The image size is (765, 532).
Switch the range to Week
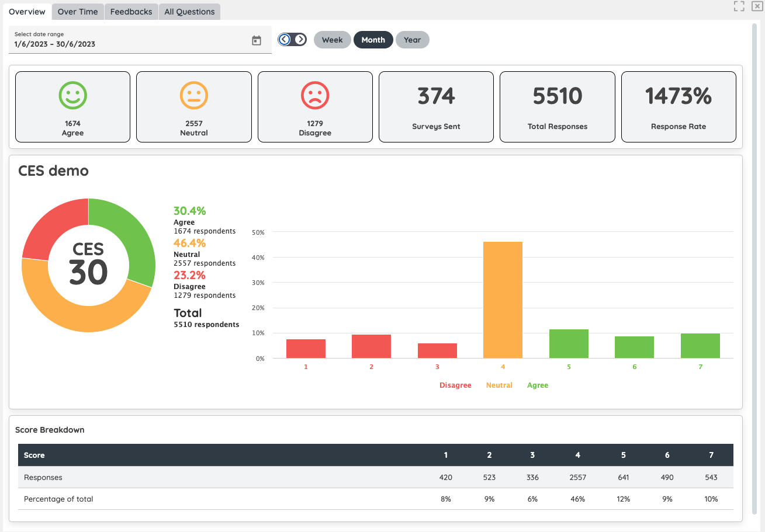pos(332,40)
